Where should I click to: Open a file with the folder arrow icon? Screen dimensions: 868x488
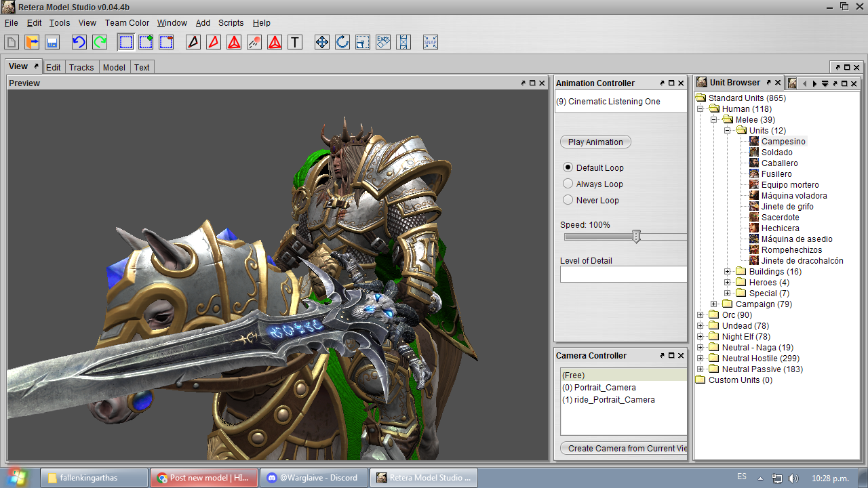[x=32, y=42]
